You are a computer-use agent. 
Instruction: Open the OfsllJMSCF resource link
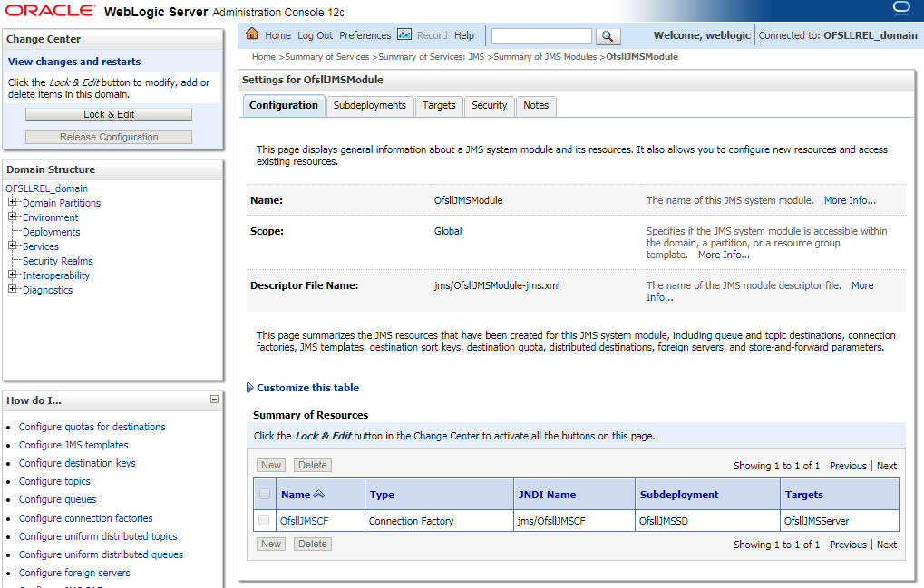click(304, 521)
